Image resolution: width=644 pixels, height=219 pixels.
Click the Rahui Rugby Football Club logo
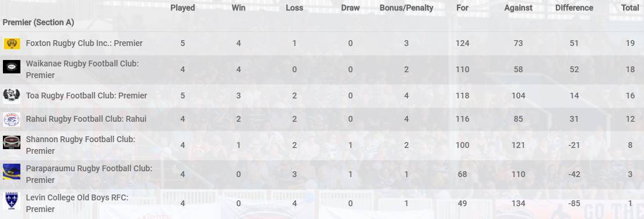tap(12, 119)
